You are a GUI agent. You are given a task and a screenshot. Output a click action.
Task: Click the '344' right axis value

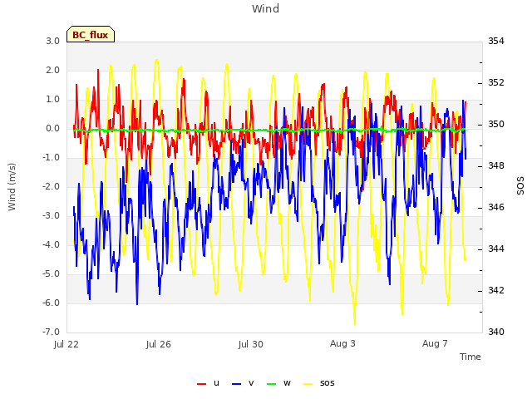coord(496,249)
